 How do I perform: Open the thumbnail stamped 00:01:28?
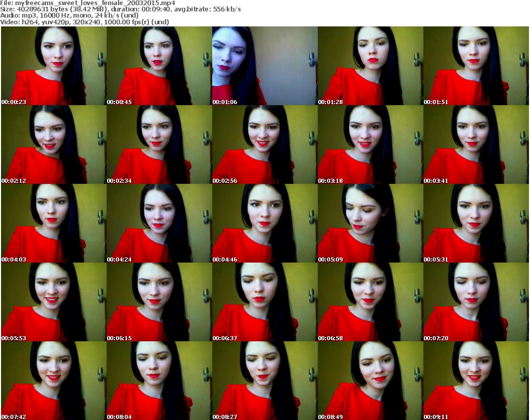[x=371, y=66]
